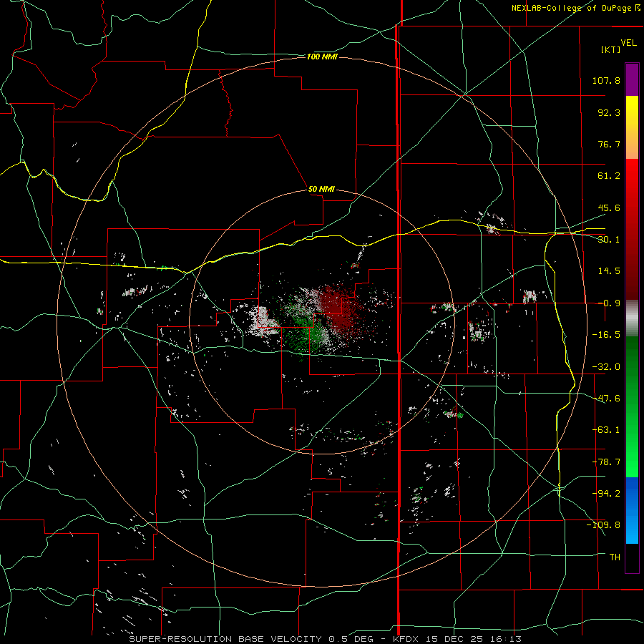Click the green segment of velocity color bar
Viewport: 644px width, 644px height.
click(632, 406)
